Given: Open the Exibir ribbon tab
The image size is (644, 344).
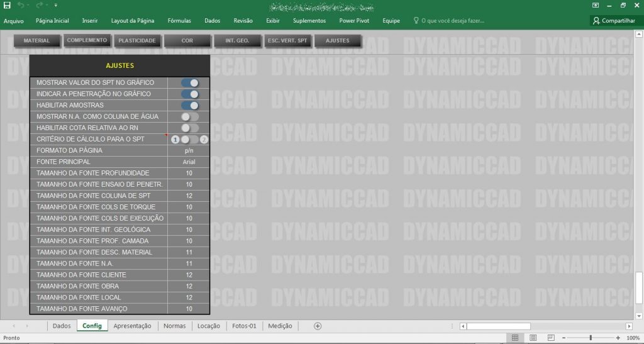Looking at the screenshot, I should [273, 21].
